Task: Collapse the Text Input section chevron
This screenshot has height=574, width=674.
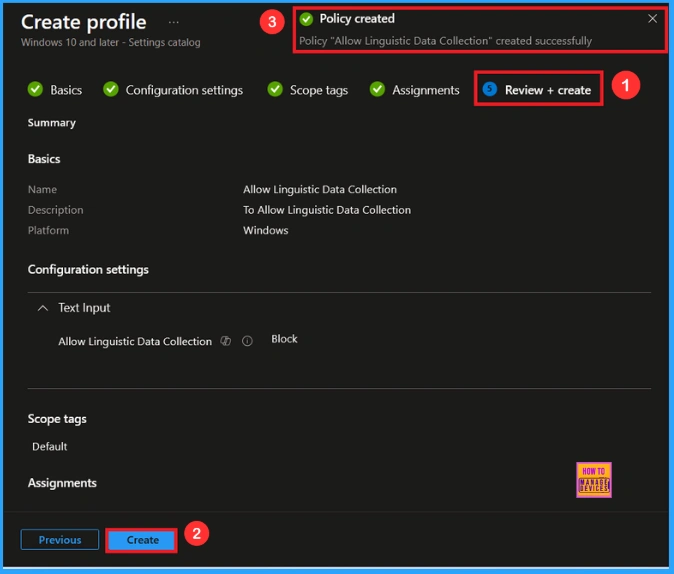Action: [42, 308]
